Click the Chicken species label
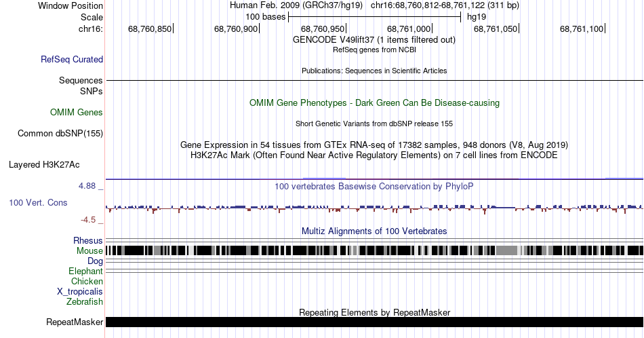The image size is (644, 338). click(x=87, y=281)
